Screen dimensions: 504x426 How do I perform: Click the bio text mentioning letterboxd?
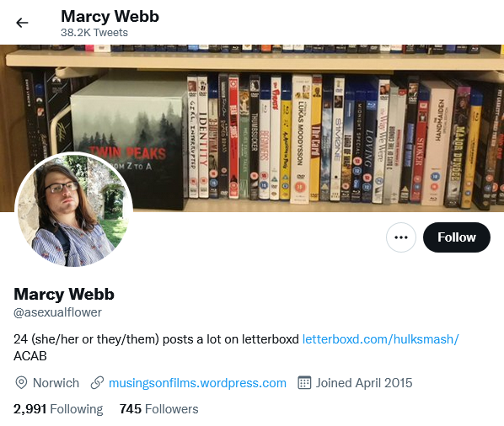click(x=156, y=339)
